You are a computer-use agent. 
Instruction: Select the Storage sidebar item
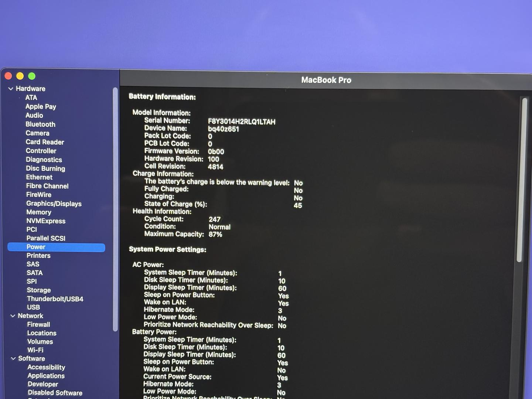click(x=38, y=290)
